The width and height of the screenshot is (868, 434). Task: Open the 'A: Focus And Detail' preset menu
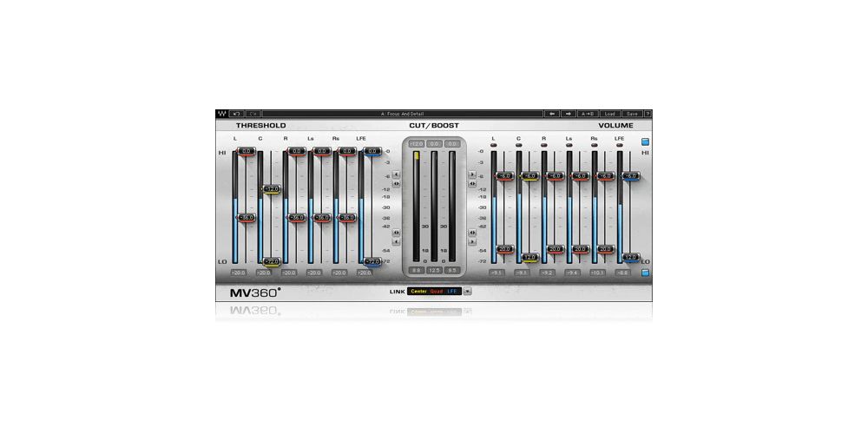[x=403, y=114]
